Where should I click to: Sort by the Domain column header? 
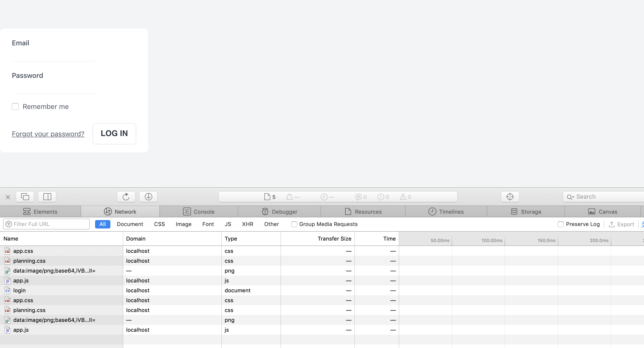(172, 239)
